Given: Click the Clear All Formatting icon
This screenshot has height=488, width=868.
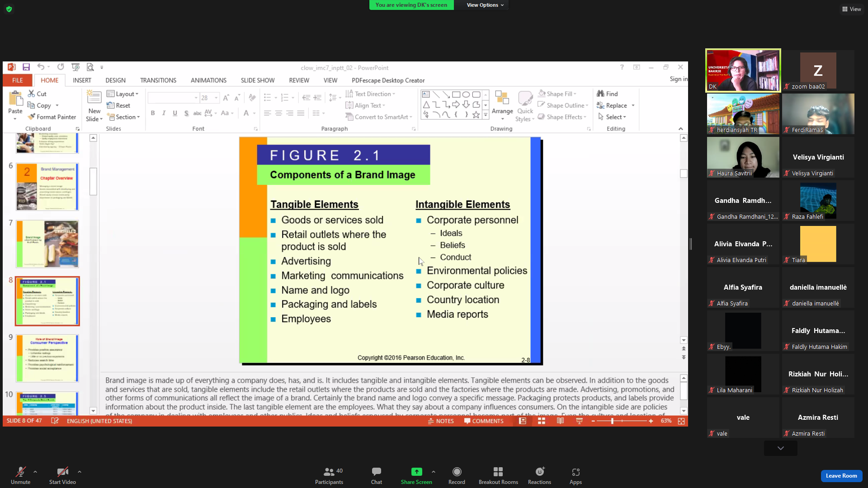Looking at the screenshot, I should click(x=252, y=98).
